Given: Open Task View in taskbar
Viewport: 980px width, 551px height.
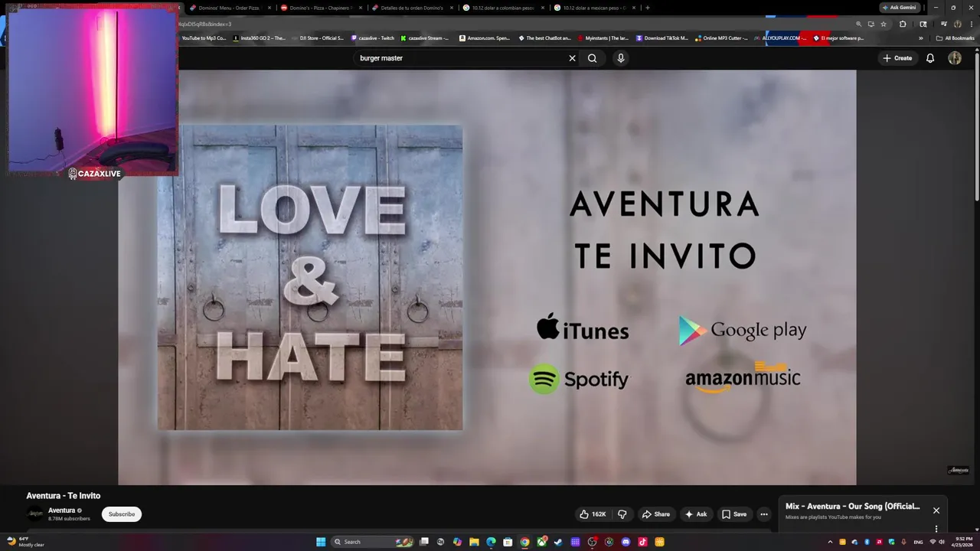Looking at the screenshot, I should pos(424,542).
